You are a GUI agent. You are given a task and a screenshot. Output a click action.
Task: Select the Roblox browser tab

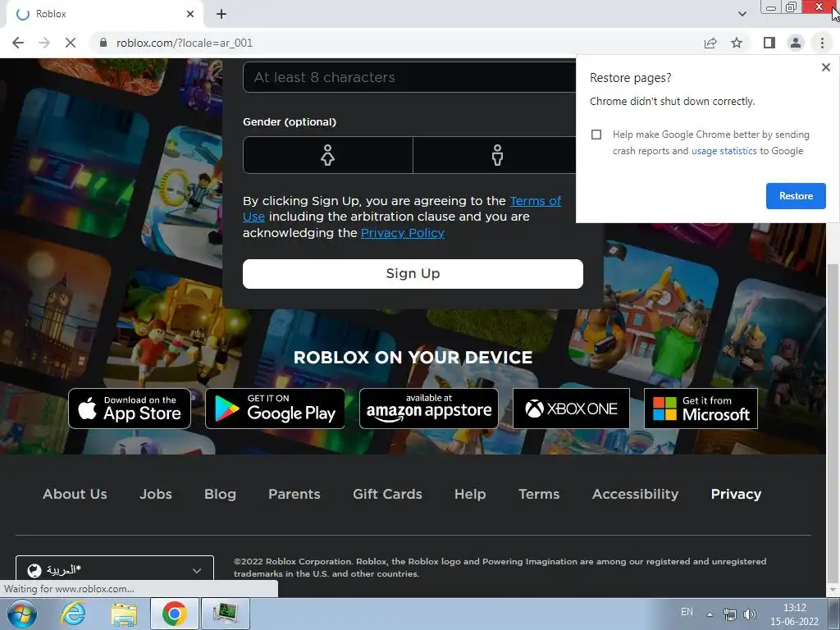[104, 14]
